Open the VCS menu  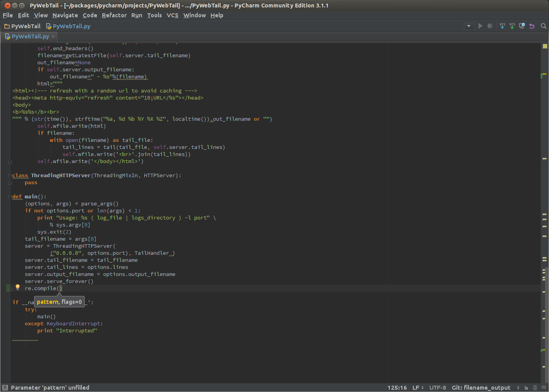coord(173,15)
